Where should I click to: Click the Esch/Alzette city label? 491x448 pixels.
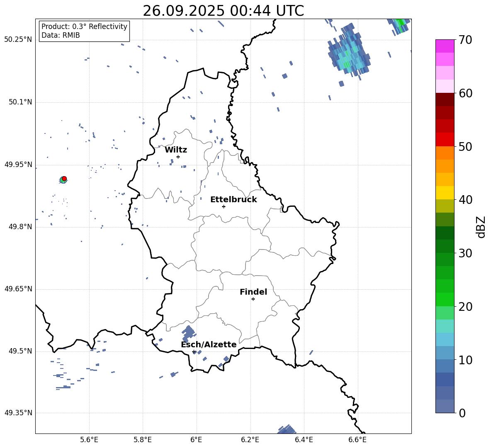(x=209, y=345)
